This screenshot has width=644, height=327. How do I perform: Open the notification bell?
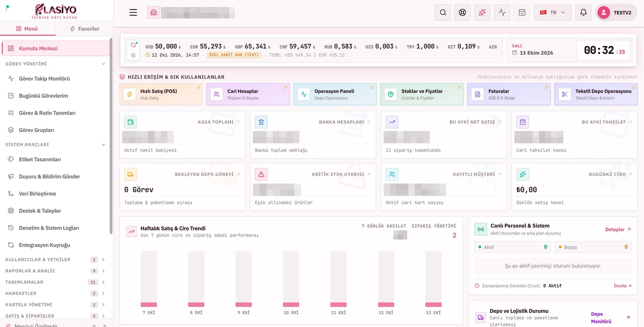(x=583, y=12)
